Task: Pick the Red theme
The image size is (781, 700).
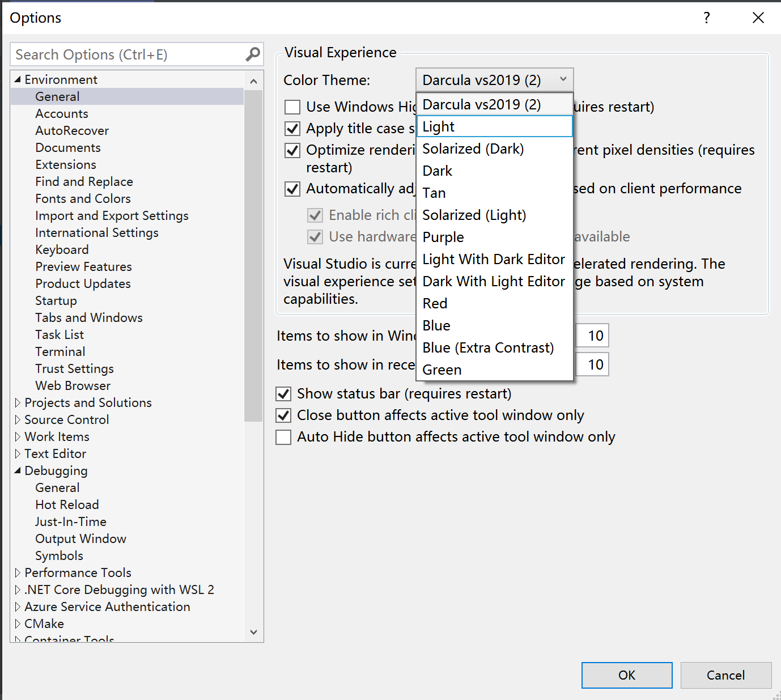Action: (x=495, y=303)
